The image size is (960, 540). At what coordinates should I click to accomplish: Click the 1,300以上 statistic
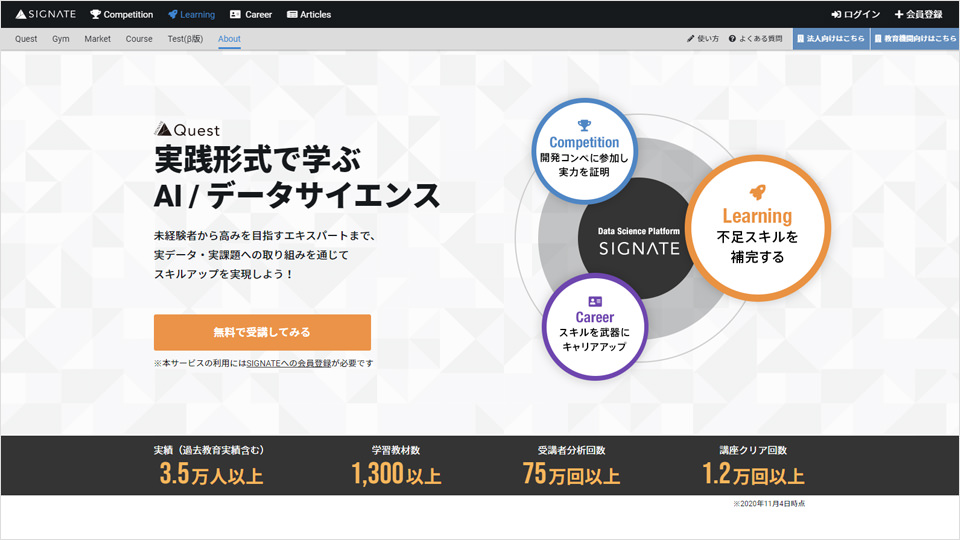(x=396, y=474)
